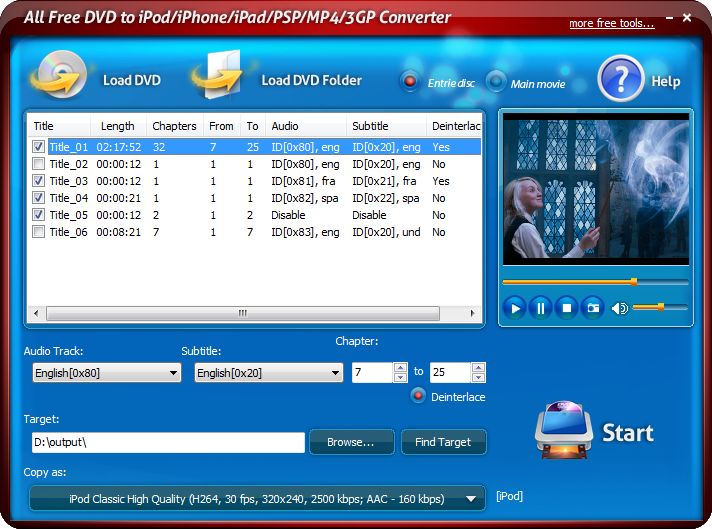Open the Subtitle dropdown English[0x20]
The image size is (712, 529).
268,373
